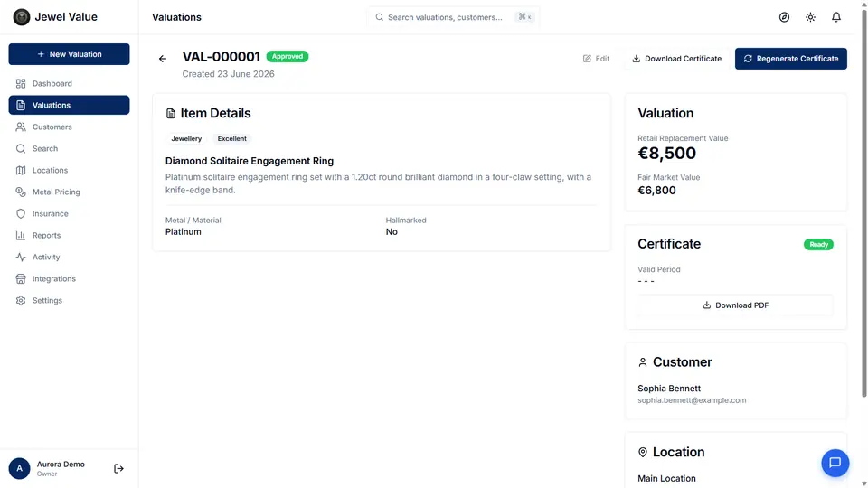Click the search valuations input field
Screen dimensions: 868x488
point(454,17)
